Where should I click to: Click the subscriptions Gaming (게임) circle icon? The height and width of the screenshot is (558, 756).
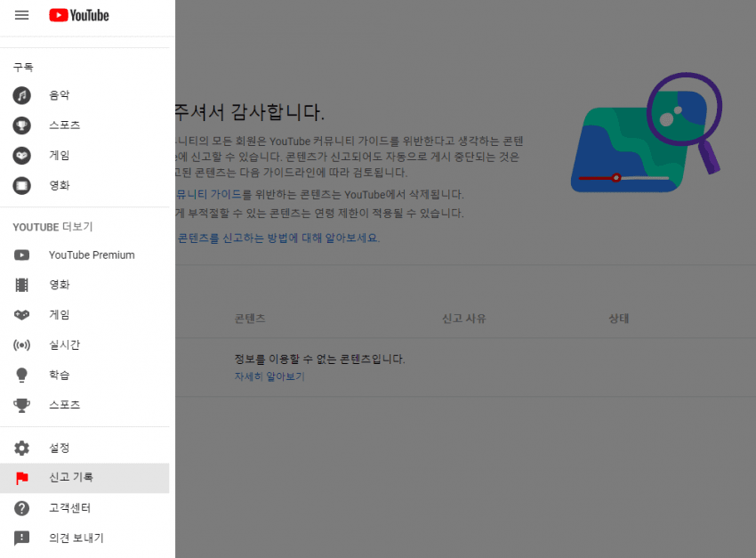pyautogui.click(x=21, y=155)
